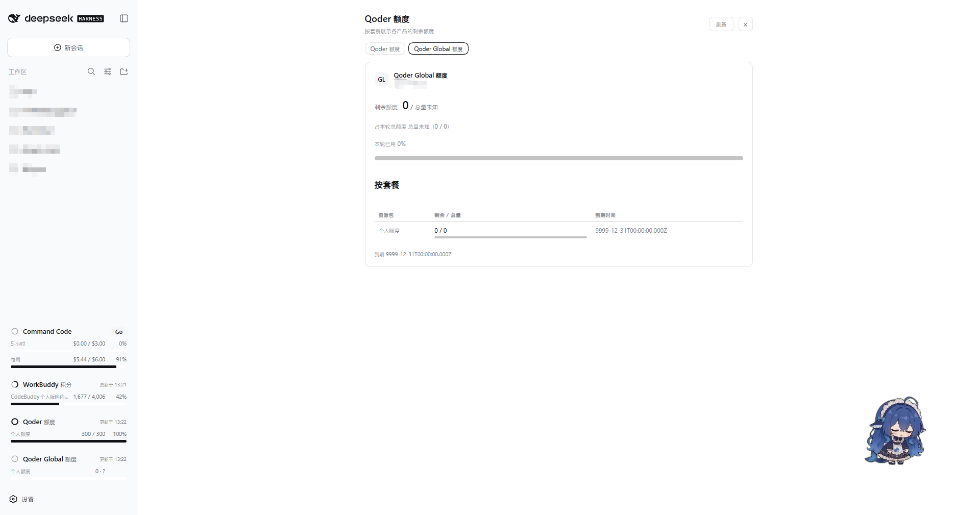The width and height of the screenshot is (980, 515).
Task: Click the WorkBuddy credits progress bar
Action: tap(68, 404)
